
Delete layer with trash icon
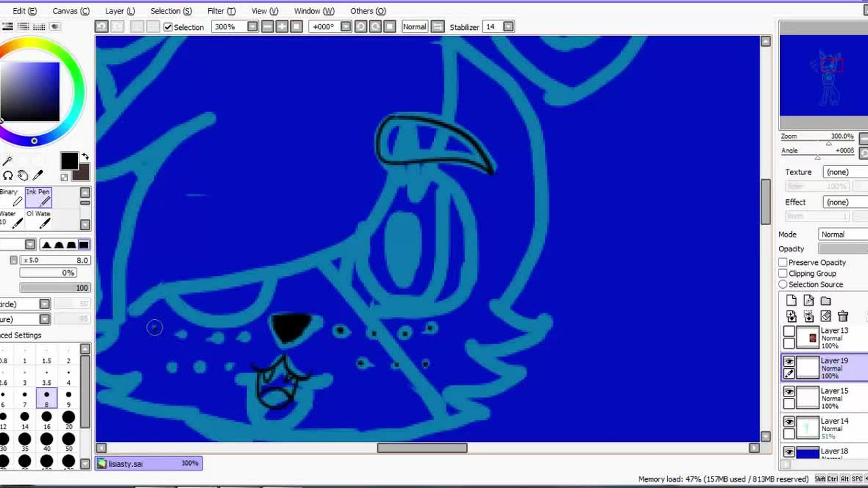click(x=843, y=316)
